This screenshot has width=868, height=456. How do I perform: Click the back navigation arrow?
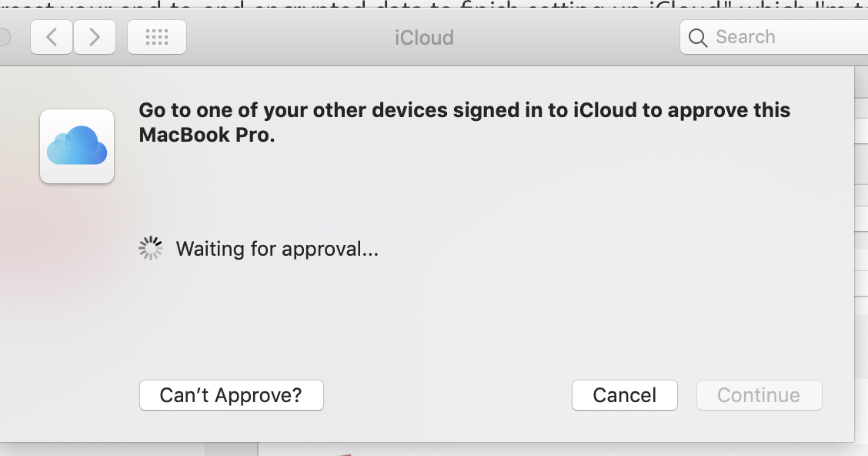point(52,37)
